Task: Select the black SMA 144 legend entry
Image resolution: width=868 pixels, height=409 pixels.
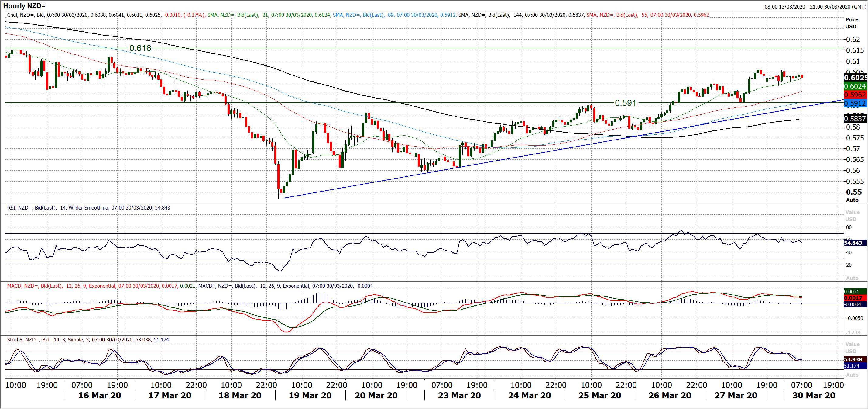Action: coord(521,15)
